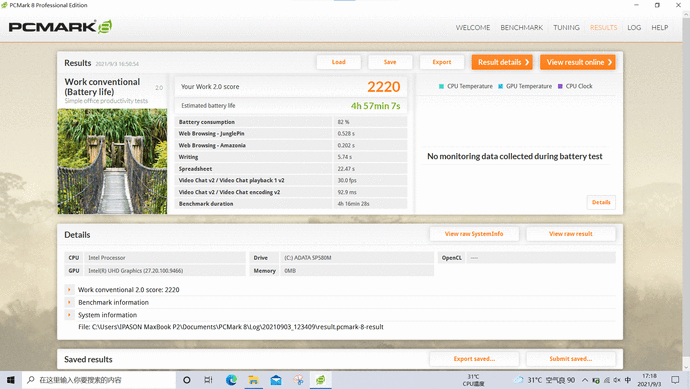
Task: Select the Web Browsing - JunglePin row
Action: click(291, 133)
